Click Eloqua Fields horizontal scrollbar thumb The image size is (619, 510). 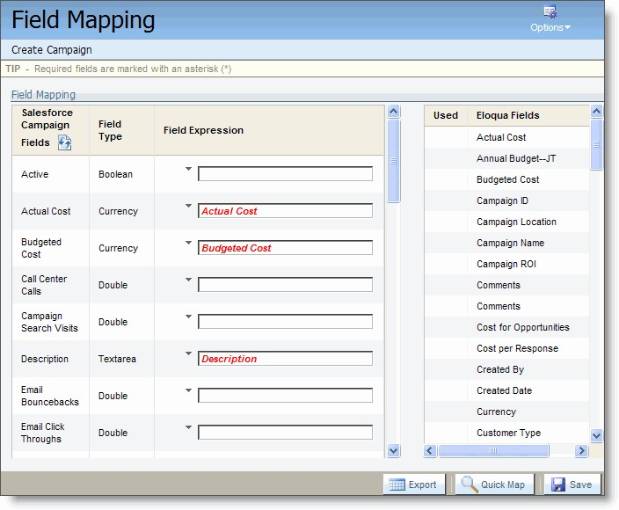coord(494,450)
